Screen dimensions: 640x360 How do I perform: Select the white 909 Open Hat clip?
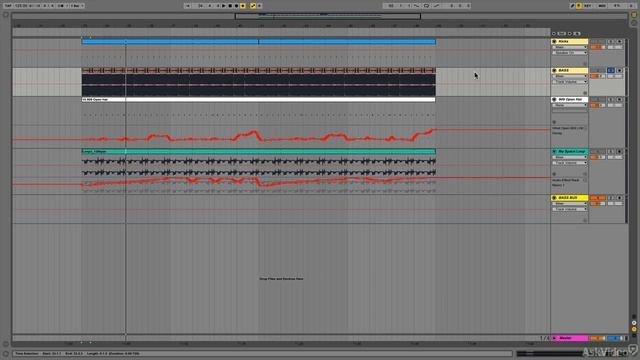click(x=258, y=99)
